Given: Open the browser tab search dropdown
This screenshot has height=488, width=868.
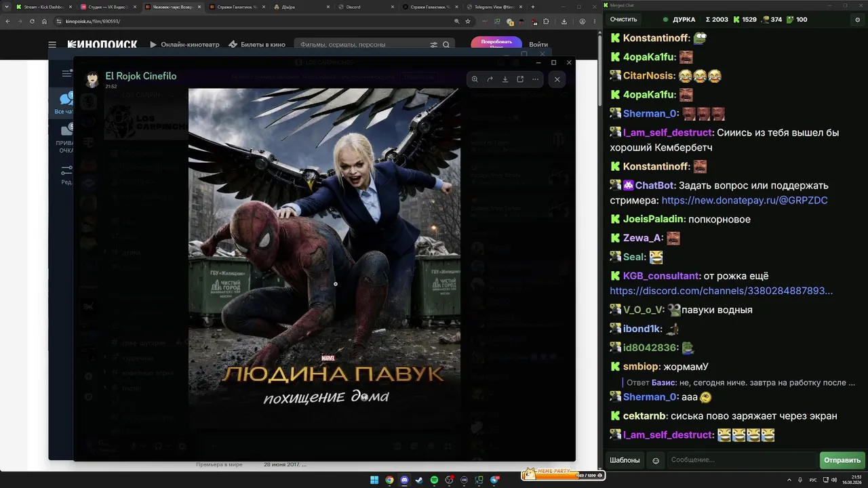Looking at the screenshot, I should click(6, 7).
